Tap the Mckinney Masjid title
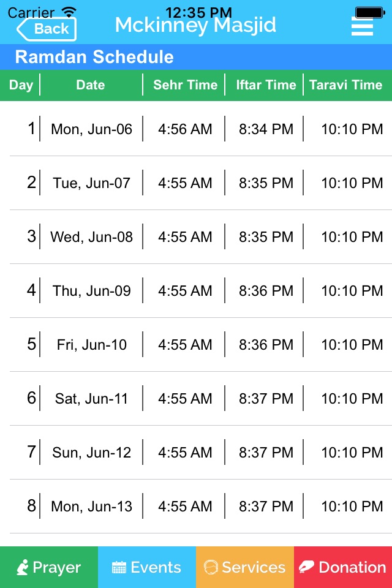The image size is (392, 588). [195, 26]
